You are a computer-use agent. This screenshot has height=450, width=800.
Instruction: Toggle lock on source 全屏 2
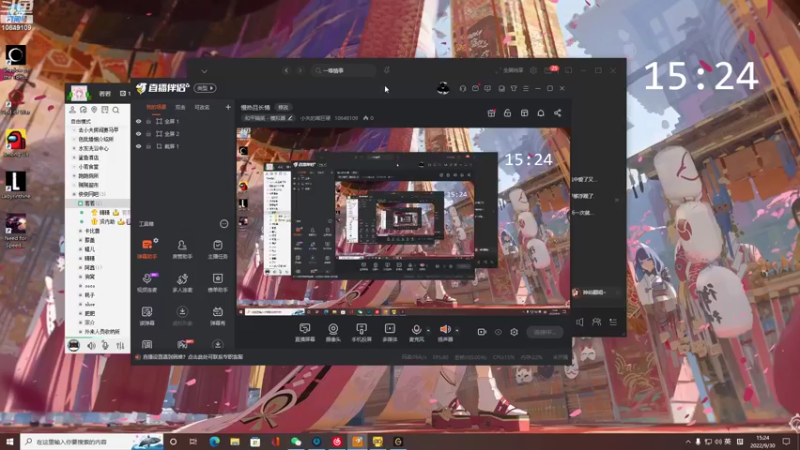(x=148, y=134)
